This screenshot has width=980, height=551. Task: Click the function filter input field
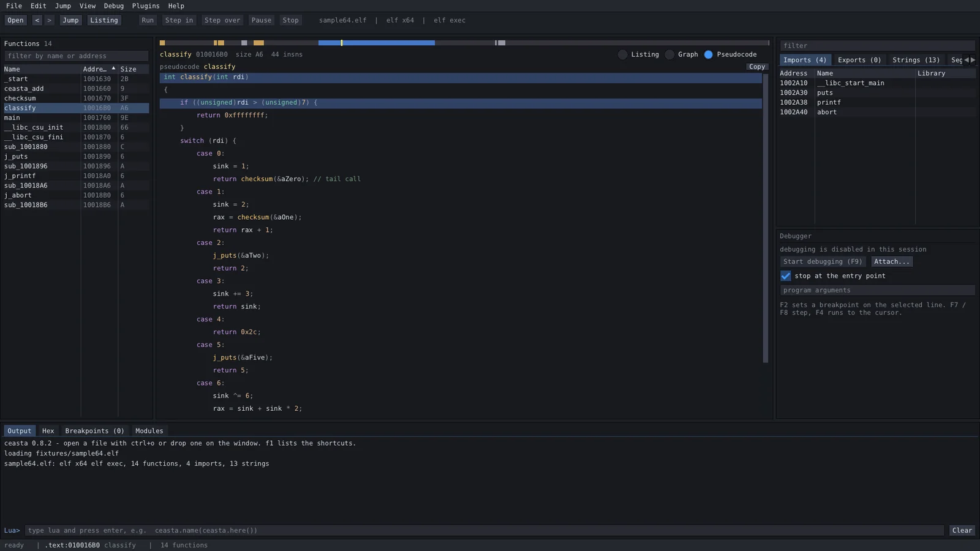pos(77,56)
